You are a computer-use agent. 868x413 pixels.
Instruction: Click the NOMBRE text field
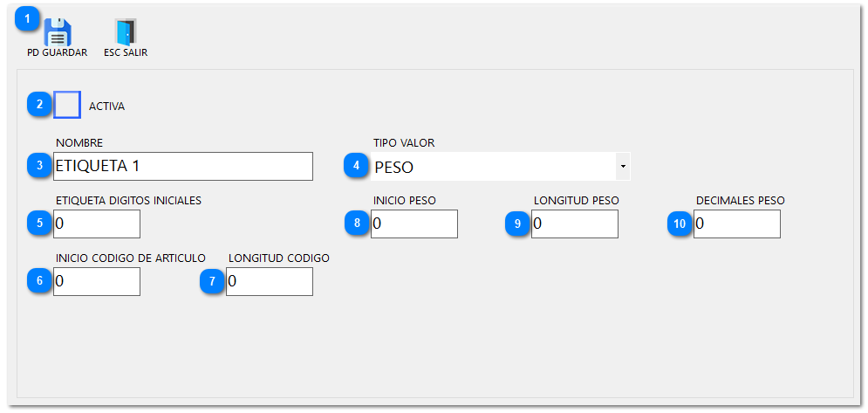click(x=183, y=166)
